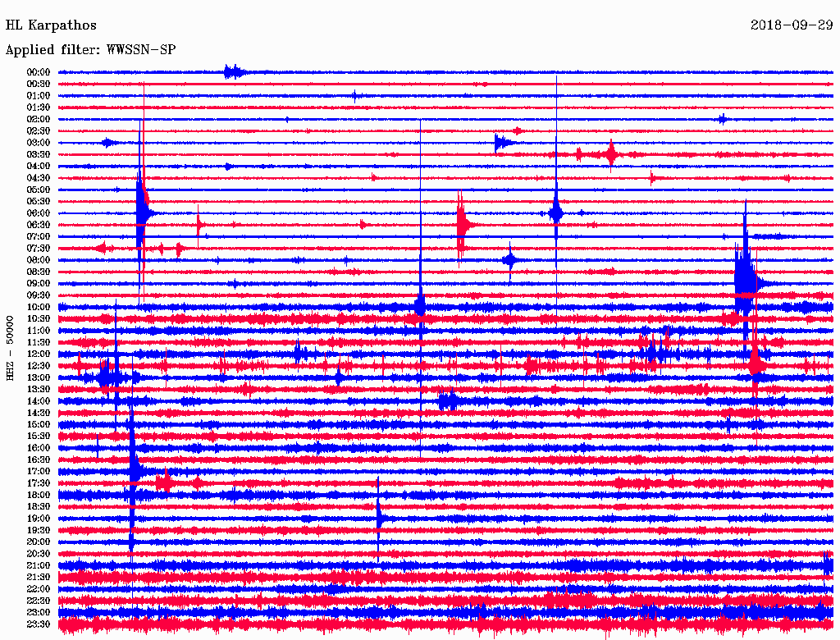Select the 20:30 time label
Viewport: 840px width, 640px height.
pos(39,554)
